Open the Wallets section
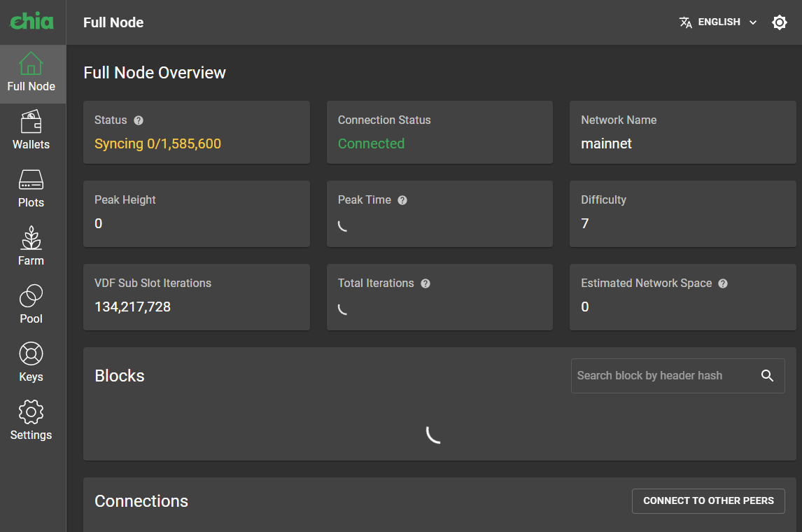Viewport: 802px width, 532px height. 31,131
